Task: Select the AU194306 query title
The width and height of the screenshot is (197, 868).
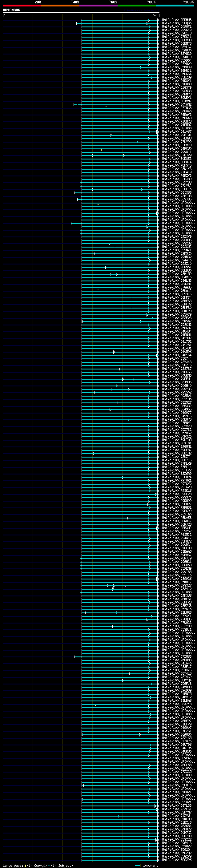Action: pos(11,10)
